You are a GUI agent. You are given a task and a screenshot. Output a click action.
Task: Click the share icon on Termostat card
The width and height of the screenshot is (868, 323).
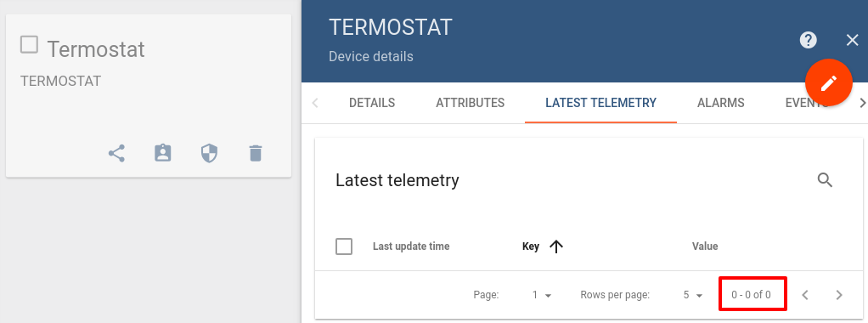pos(116,154)
